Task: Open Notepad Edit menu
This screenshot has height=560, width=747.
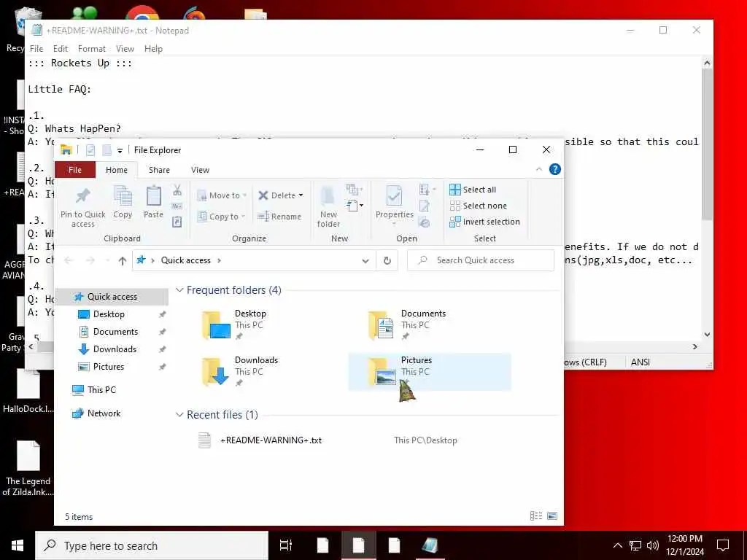Action: 61,49
